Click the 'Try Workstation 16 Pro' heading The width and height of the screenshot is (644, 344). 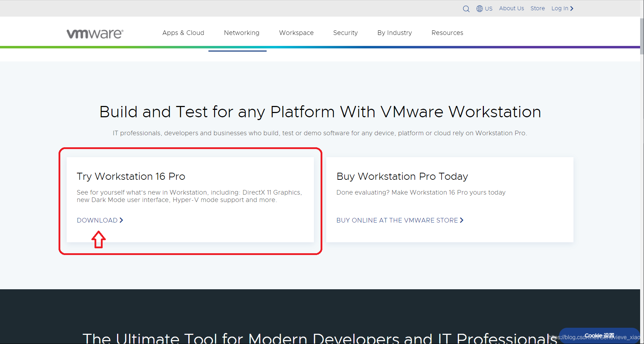131,176
